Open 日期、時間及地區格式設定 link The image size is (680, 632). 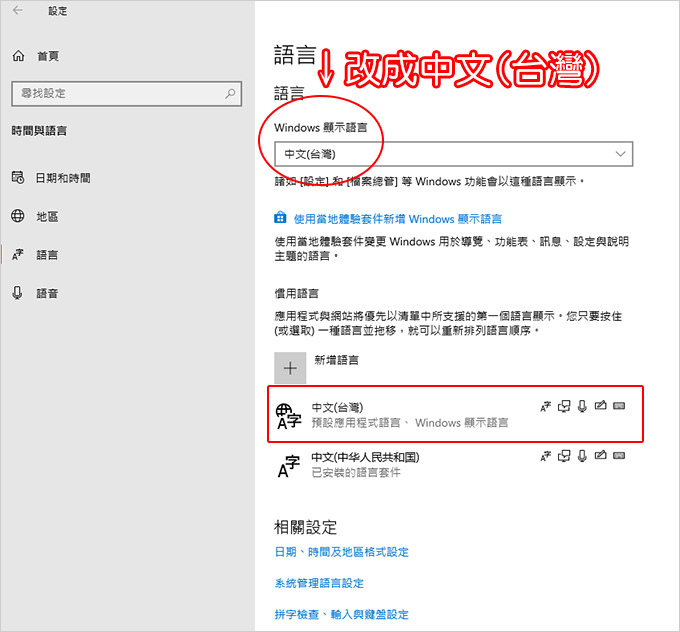tap(342, 552)
